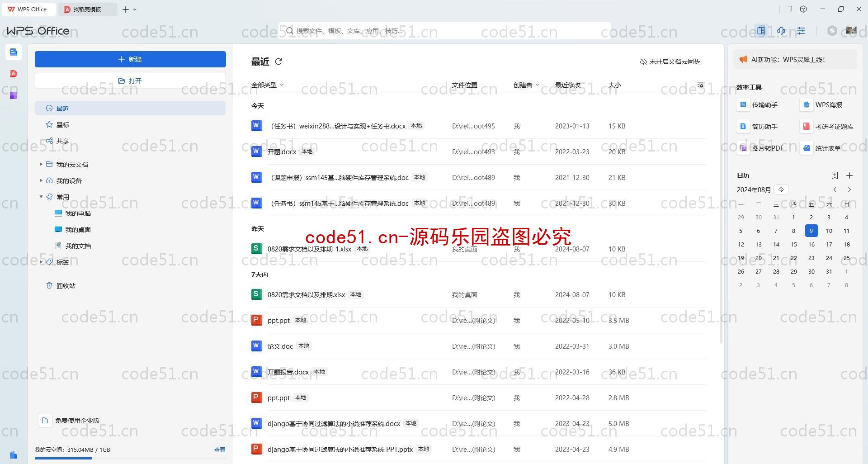Collapse the 常用 tree node
The image size is (868, 464).
coord(41,197)
